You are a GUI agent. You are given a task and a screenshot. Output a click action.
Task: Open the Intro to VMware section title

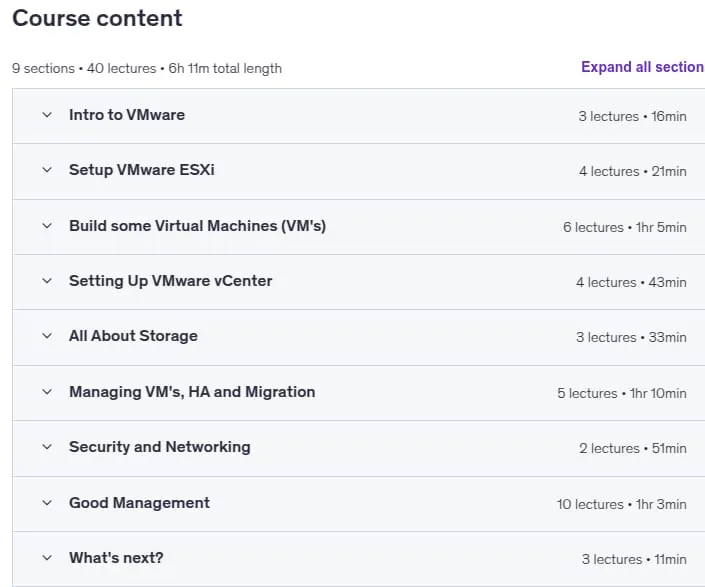pyautogui.click(x=127, y=115)
